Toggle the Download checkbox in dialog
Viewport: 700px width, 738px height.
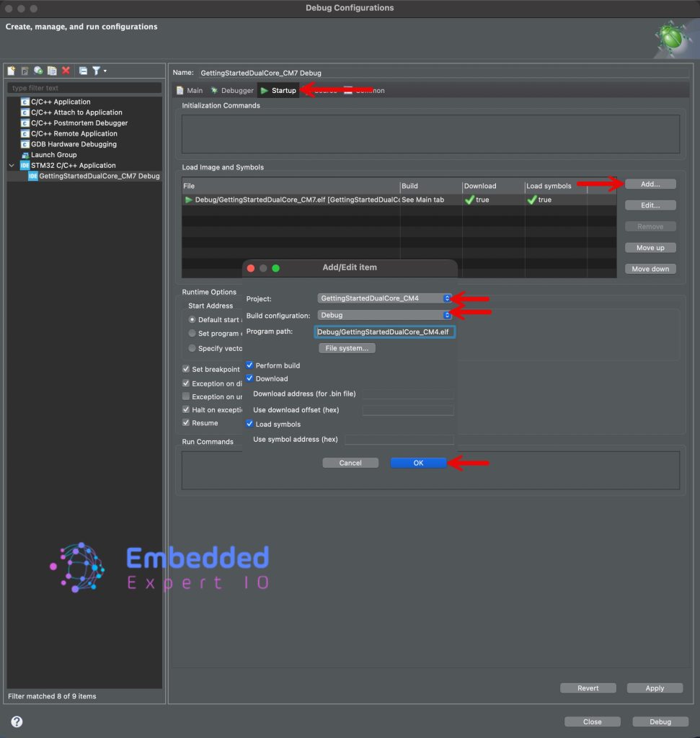point(250,378)
